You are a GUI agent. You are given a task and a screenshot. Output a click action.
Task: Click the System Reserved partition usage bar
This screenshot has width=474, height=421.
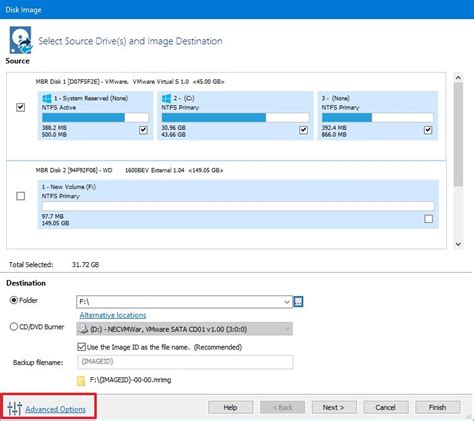tap(95, 117)
